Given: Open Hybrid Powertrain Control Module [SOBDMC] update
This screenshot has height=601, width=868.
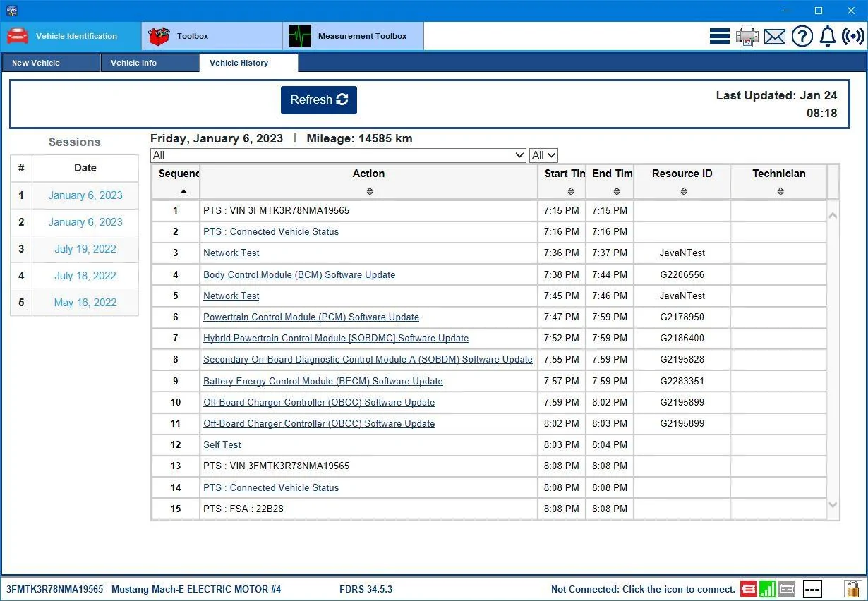Looking at the screenshot, I should tap(336, 338).
